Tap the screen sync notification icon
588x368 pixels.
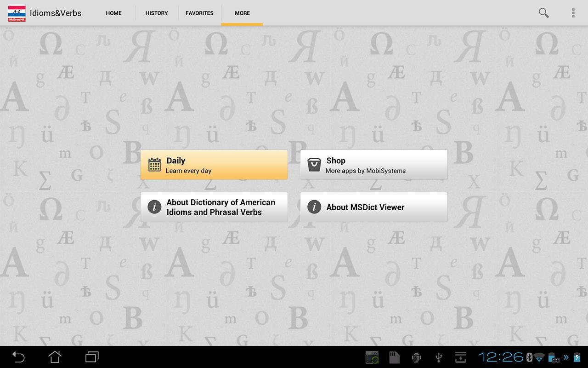click(x=372, y=357)
